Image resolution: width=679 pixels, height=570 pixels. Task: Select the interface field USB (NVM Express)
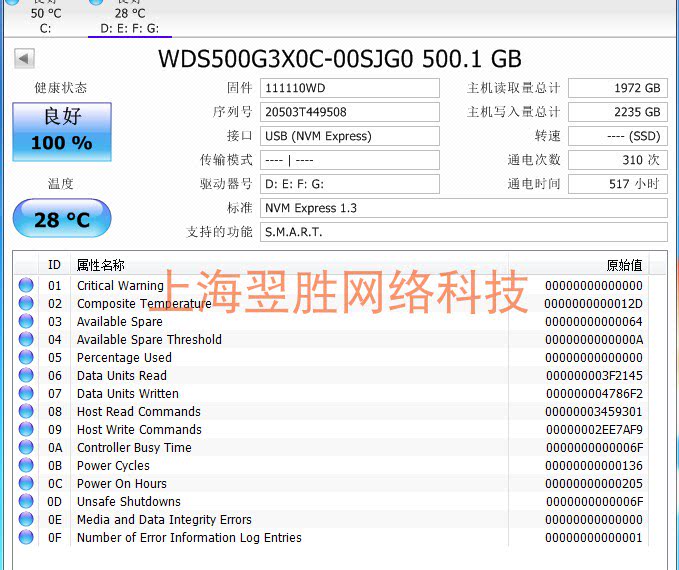click(349, 136)
